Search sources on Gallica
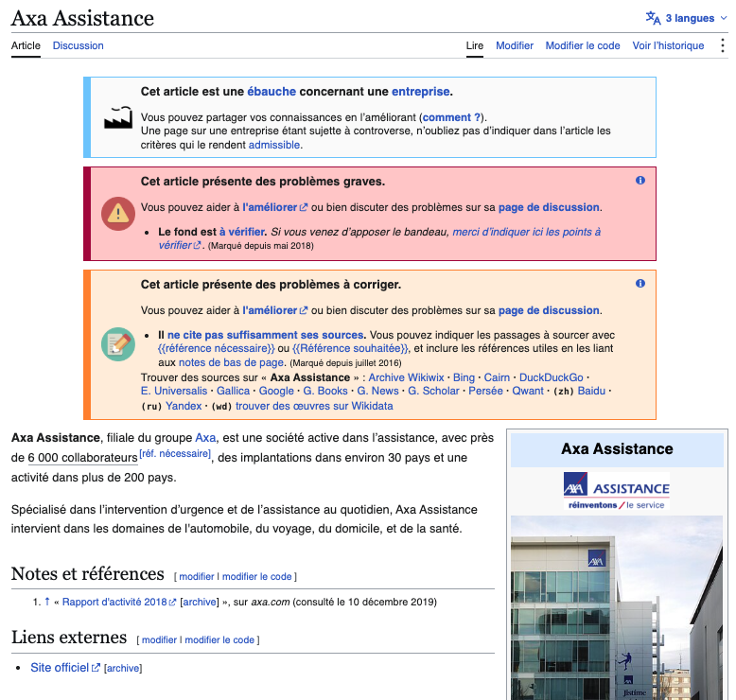 233,391
